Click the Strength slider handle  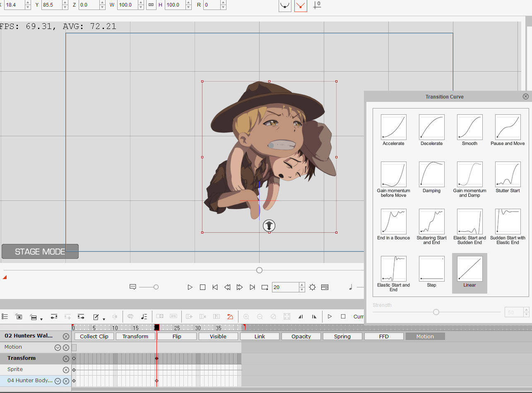tap(436, 312)
